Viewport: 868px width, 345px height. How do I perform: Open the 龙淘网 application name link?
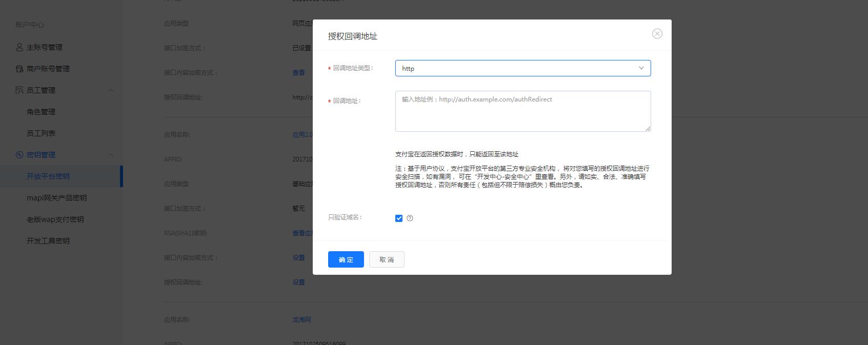click(301, 320)
